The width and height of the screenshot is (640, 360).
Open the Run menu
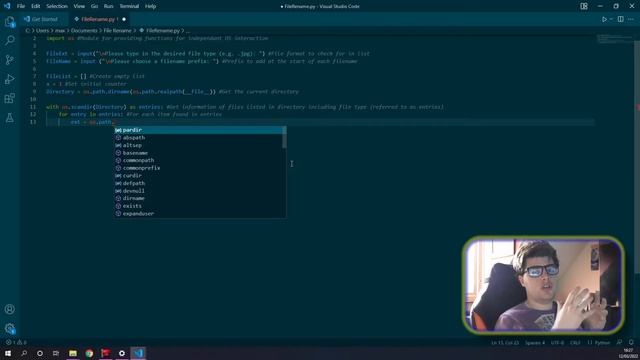pyautogui.click(x=108, y=6)
